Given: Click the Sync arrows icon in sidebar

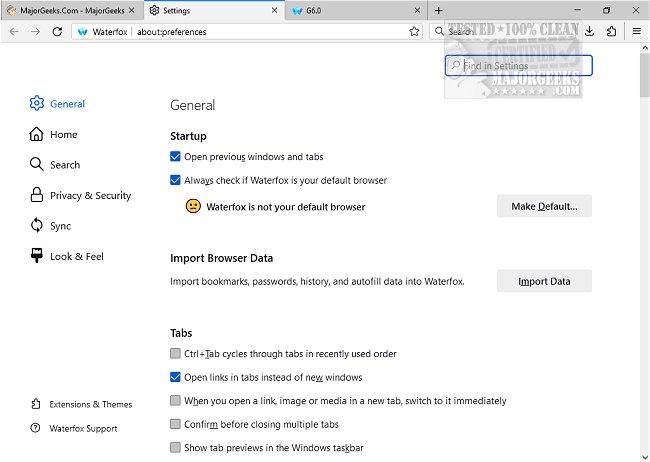Looking at the screenshot, I should pyautogui.click(x=36, y=225).
